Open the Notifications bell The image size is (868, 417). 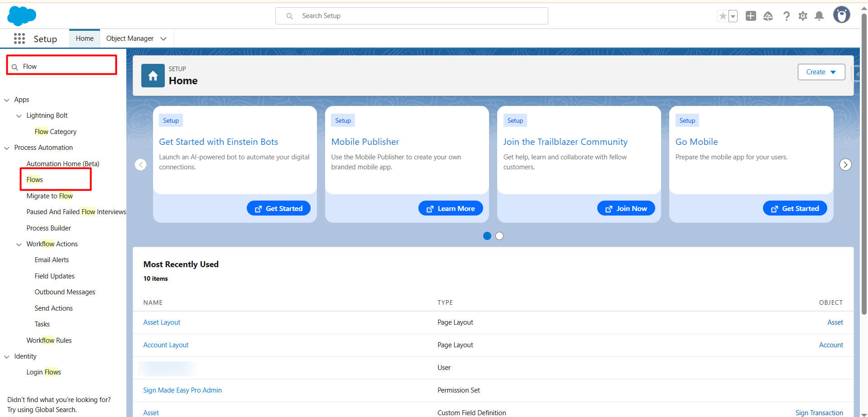(819, 16)
